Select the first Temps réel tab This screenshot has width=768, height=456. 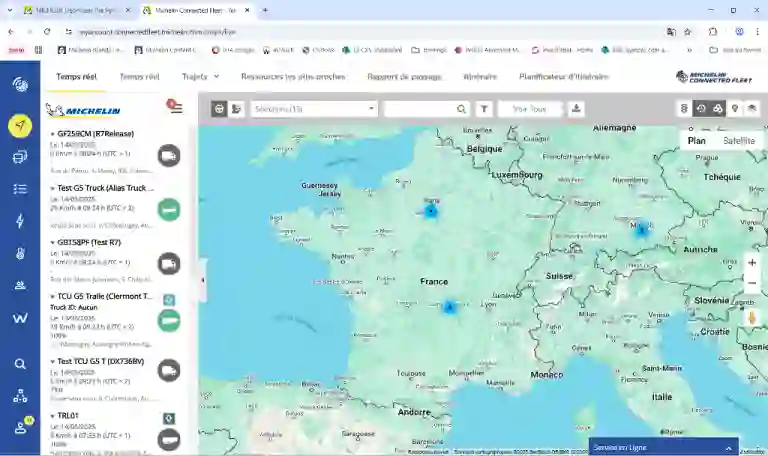pyautogui.click(x=76, y=77)
